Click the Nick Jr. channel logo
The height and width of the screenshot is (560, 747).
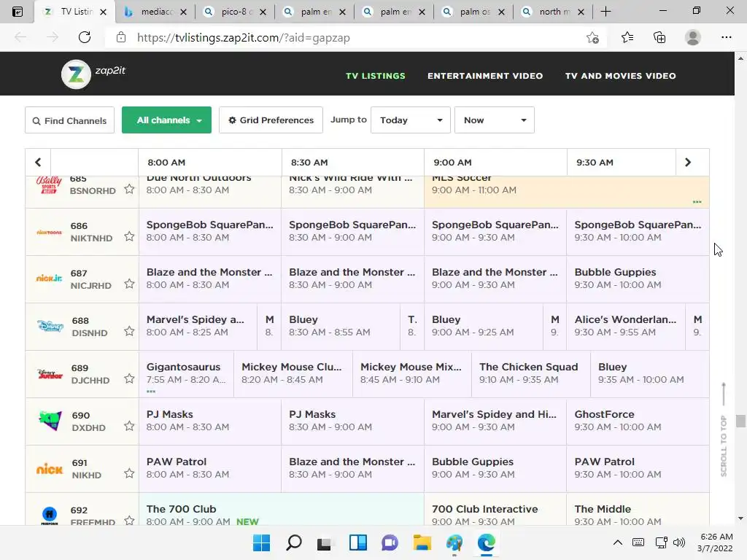pos(50,278)
